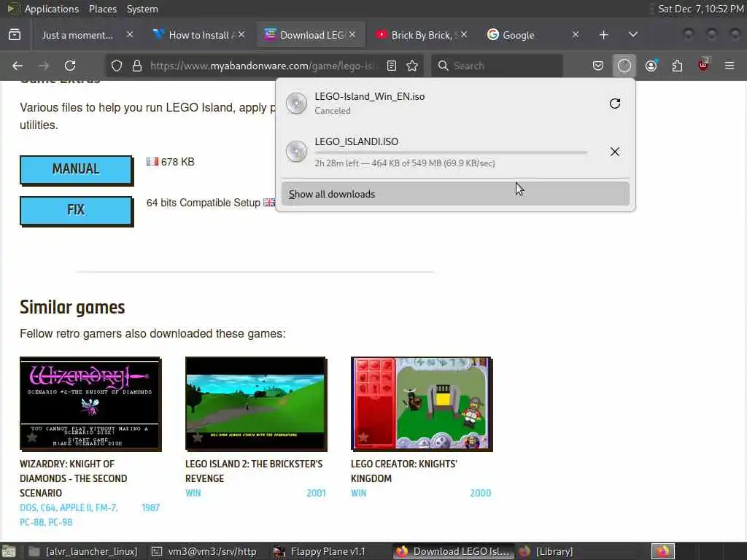
Task: Open LEGO Island 2: The Brickster's Revenge link
Action: coord(254,471)
